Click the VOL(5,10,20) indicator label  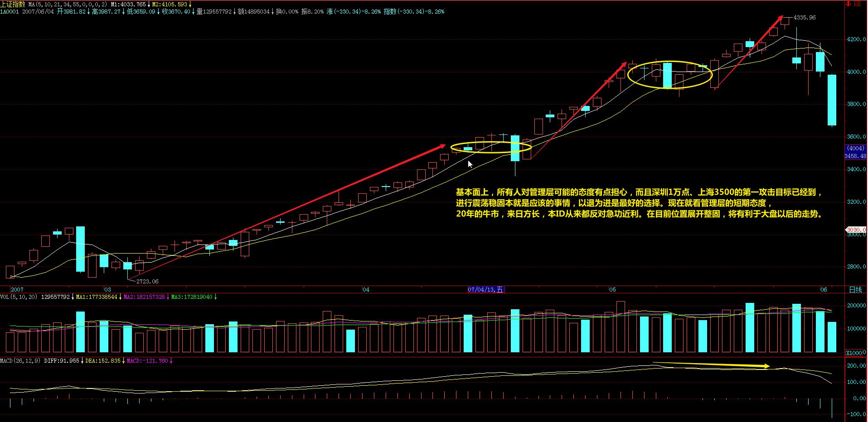pos(19,297)
